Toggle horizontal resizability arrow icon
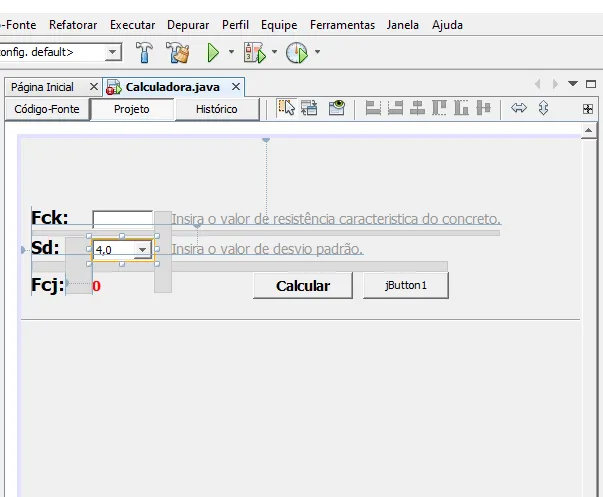Viewport: 603px width, 497px height. pos(519,108)
